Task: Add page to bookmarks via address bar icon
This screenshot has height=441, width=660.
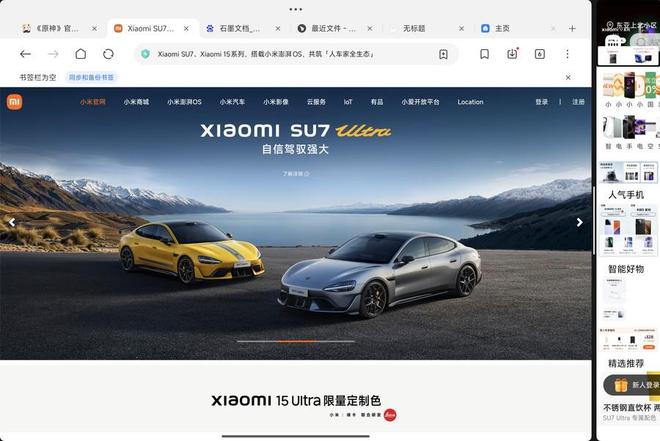Action: pyautogui.click(x=443, y=54)
